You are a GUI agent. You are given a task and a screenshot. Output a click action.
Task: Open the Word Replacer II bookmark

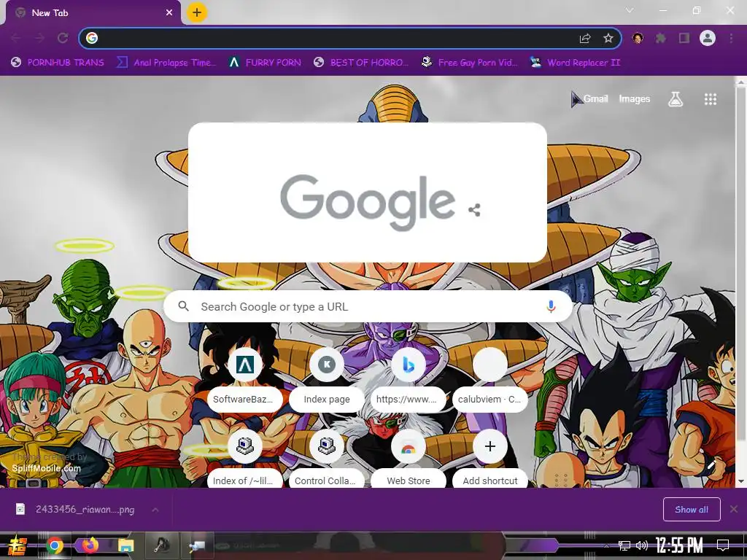pos(576,63)
